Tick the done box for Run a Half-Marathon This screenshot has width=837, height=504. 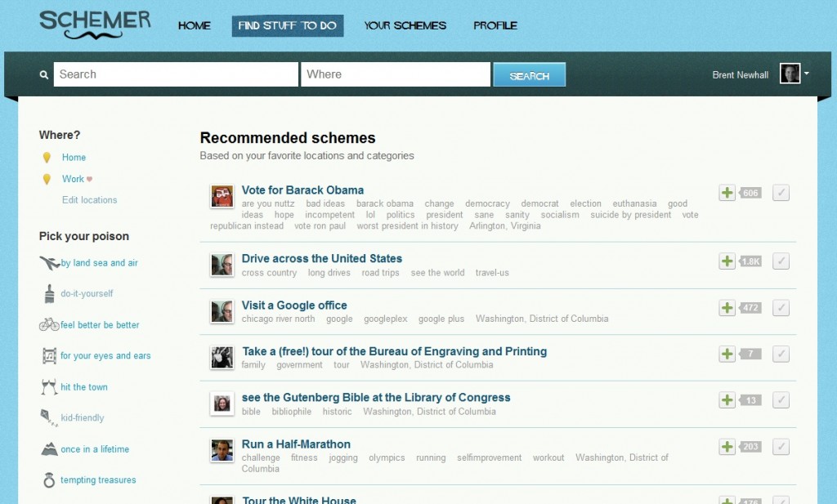[x=781, y=447]
